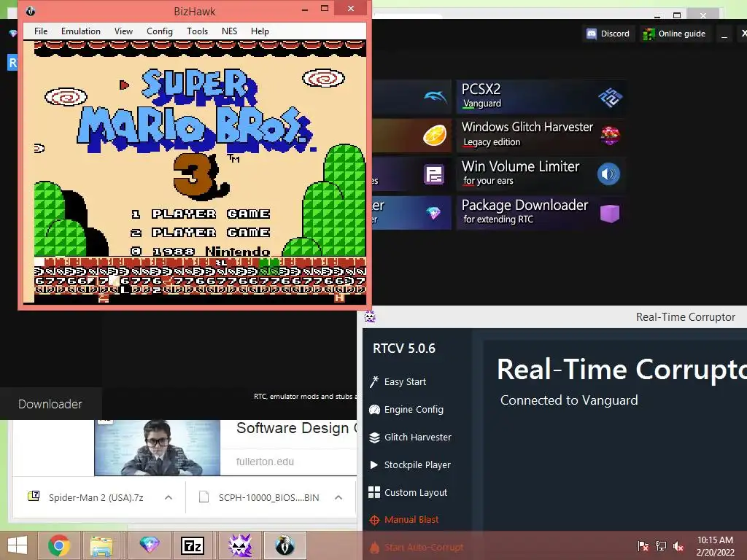The height and width of the screenshot is (560, 747).
Task: Click the orange citrus emulator icon
Action: (435, 135)
